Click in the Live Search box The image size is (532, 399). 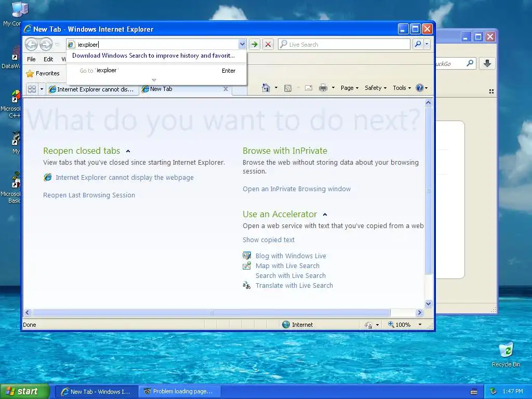coord(344,45)
